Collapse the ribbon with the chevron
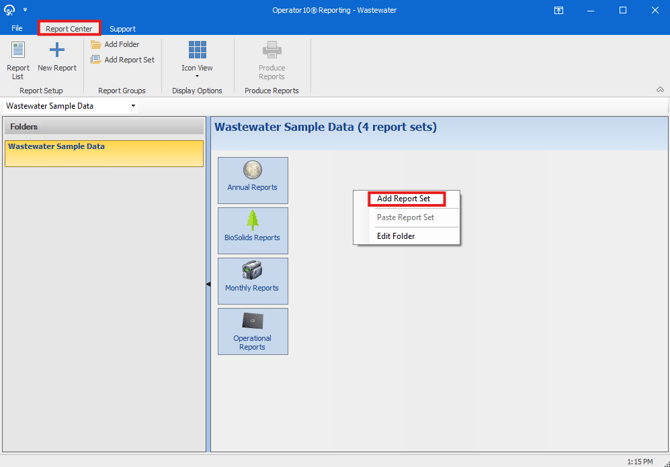 pos(660,90)
